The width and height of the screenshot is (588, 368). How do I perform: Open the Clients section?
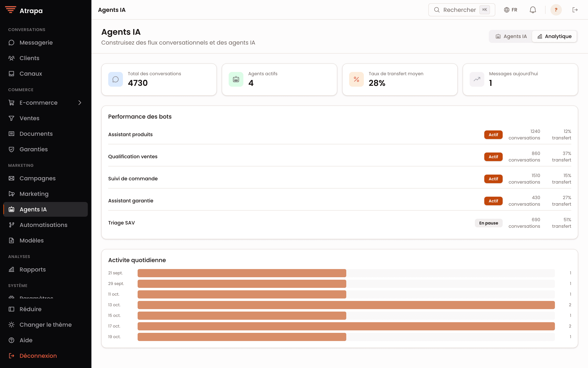(x=46, y=58)
